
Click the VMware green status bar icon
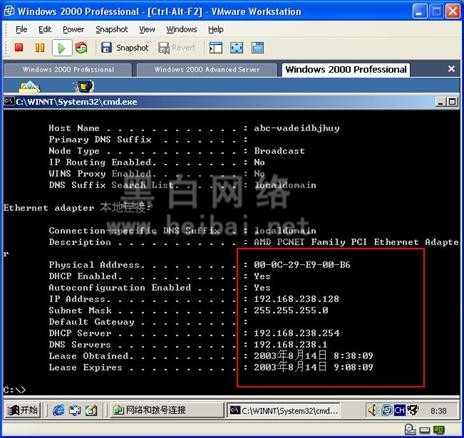click(439, 430)
